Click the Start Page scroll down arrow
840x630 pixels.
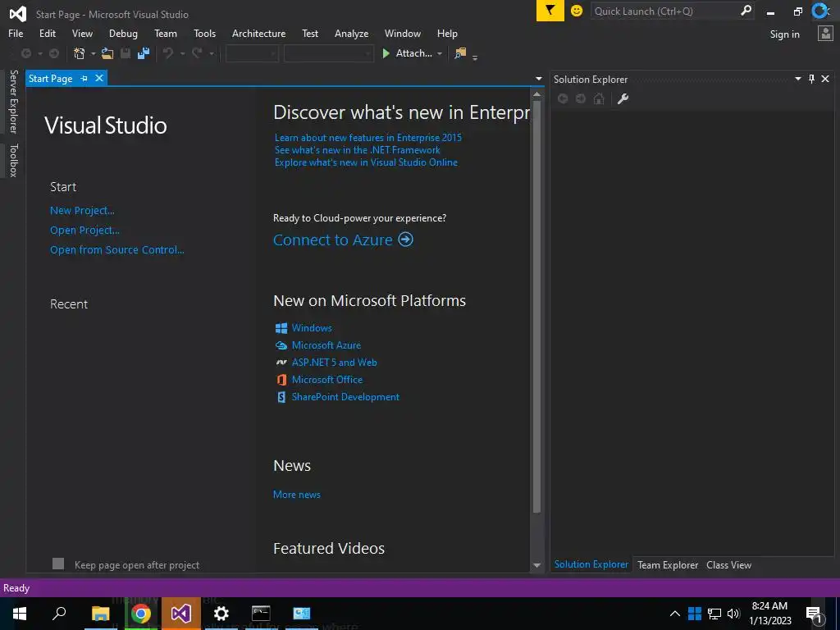[536, 565]
